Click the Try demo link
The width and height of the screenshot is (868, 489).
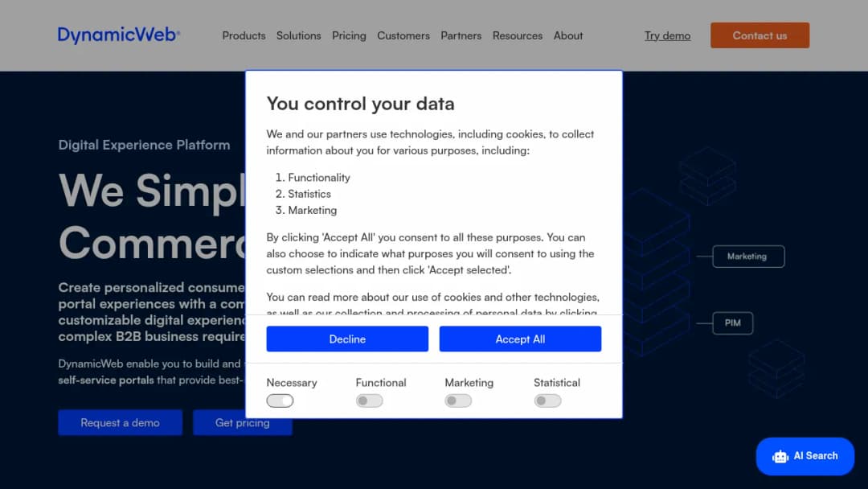tap(667, 35)
